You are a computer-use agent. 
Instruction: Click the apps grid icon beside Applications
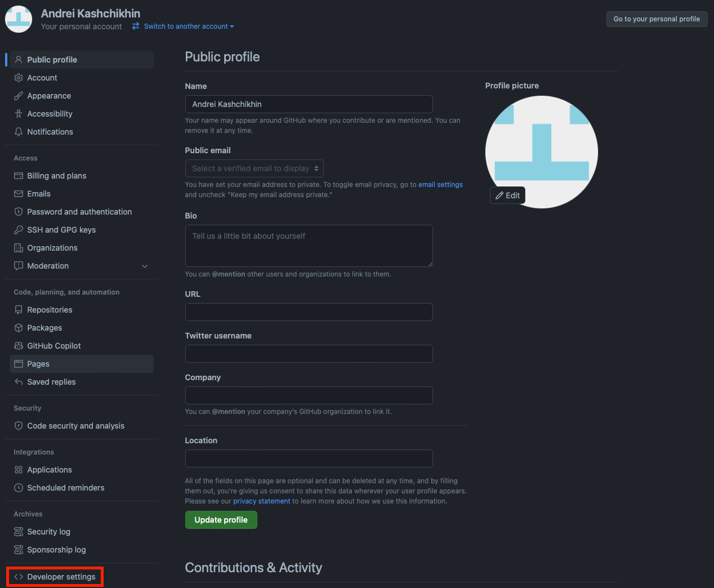pyautogui.click(x=19, y=470)
